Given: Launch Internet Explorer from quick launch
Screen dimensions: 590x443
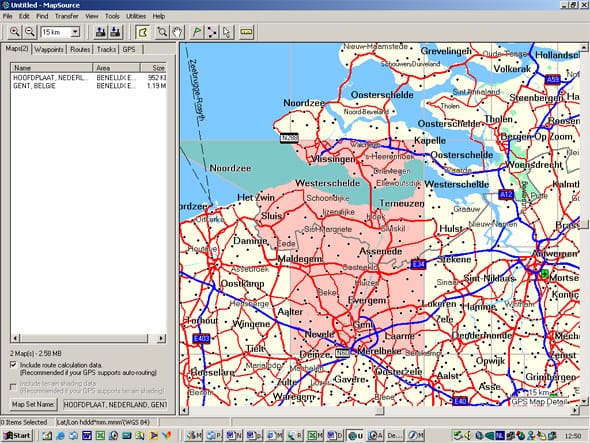Looking at the screenshot, I should [x=60, y=436].
